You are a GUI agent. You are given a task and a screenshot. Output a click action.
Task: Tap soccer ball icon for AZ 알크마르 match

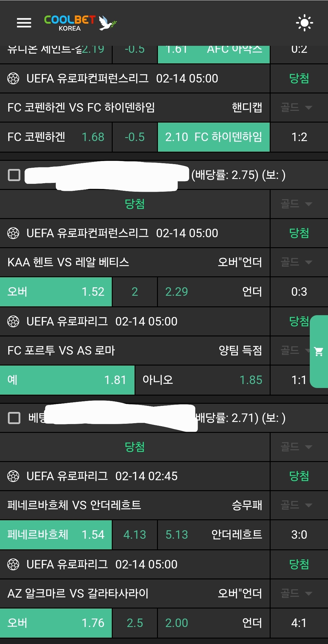click(x=13, y=565)
